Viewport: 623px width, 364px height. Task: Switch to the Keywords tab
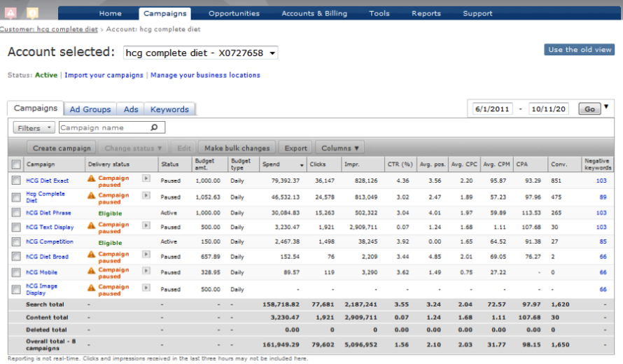(x=169, y=109)
